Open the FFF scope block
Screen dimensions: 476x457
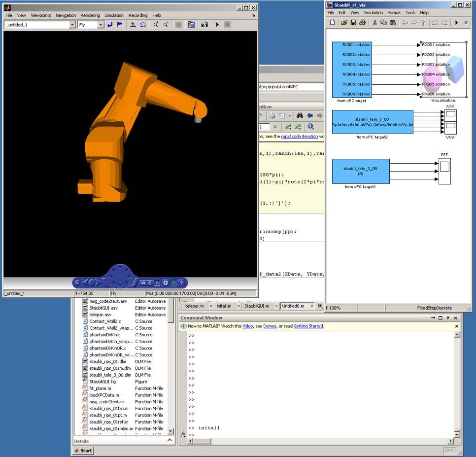coord(444,171)
